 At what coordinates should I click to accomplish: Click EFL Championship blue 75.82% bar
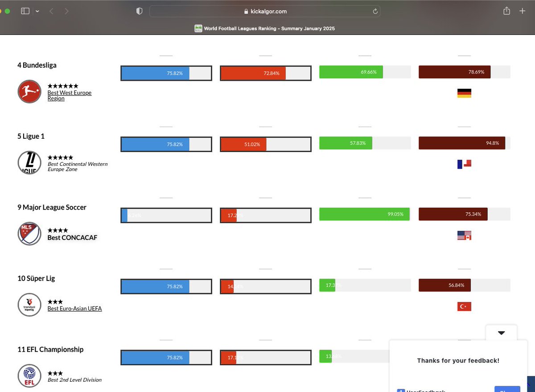click(166, 358)
